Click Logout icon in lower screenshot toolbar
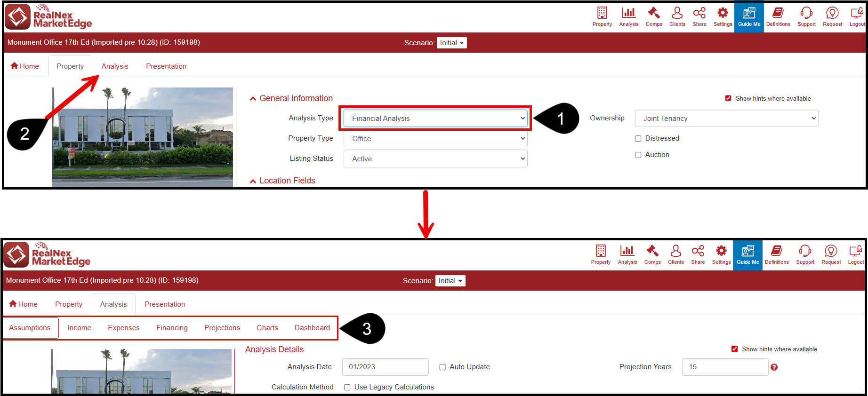868x396 pixels. tap(856, 254)
